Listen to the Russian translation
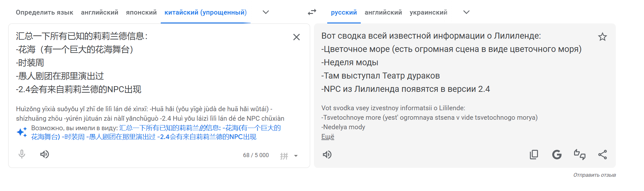The height and width of the screenshot is (191, 644). 327,155
